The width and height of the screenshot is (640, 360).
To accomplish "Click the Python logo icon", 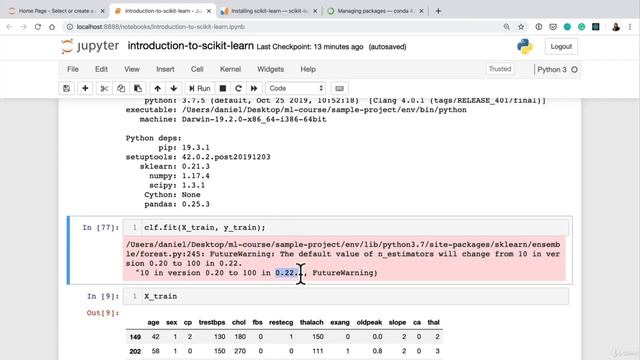I will pyautogui.click(x=525, y=47).
